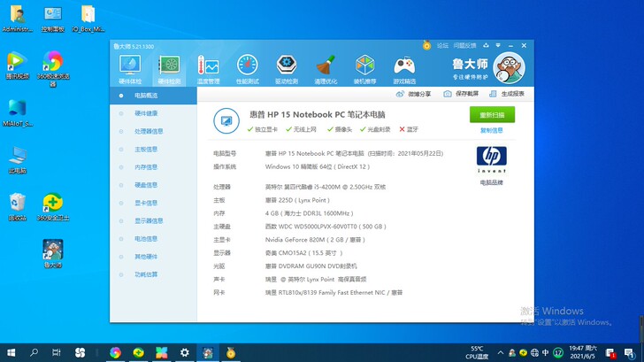
Task: Click 保存截屏 save screenshot button
Action: 461,94
